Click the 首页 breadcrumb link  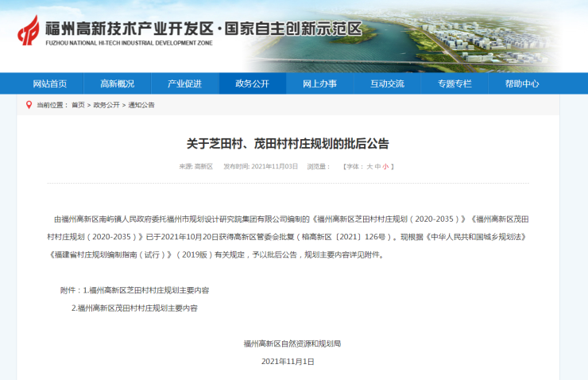78,105
